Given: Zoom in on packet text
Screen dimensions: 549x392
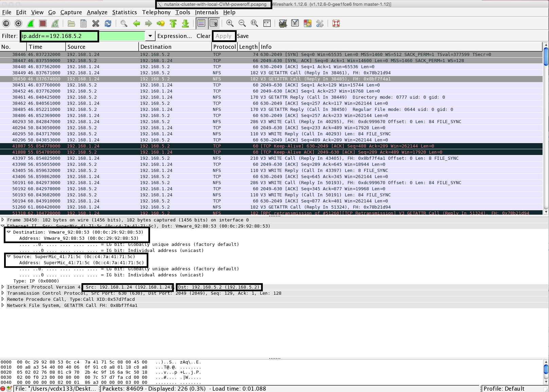Looking at the screenshot, I should click(x=230, y=23).
